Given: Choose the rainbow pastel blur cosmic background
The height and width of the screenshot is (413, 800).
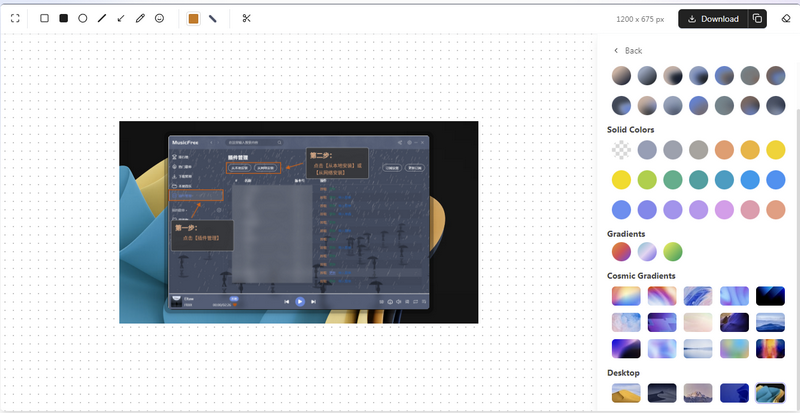Looking at the screenshot, I should click(x=734, y=349).
